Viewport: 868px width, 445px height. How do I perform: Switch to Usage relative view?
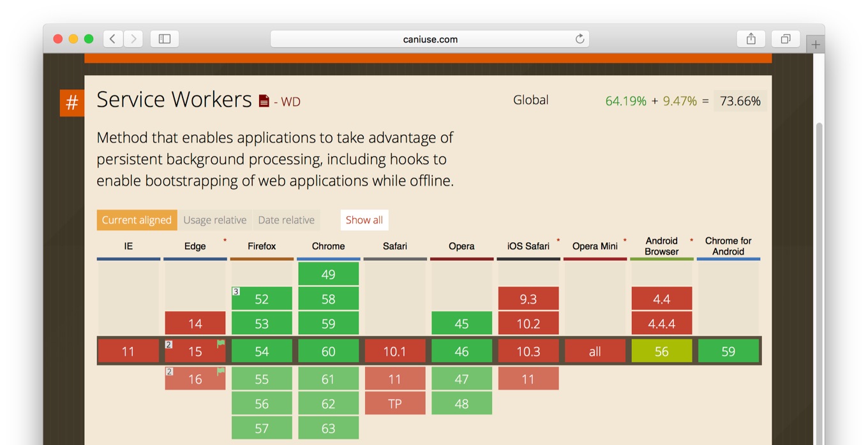tap(214, 219)
